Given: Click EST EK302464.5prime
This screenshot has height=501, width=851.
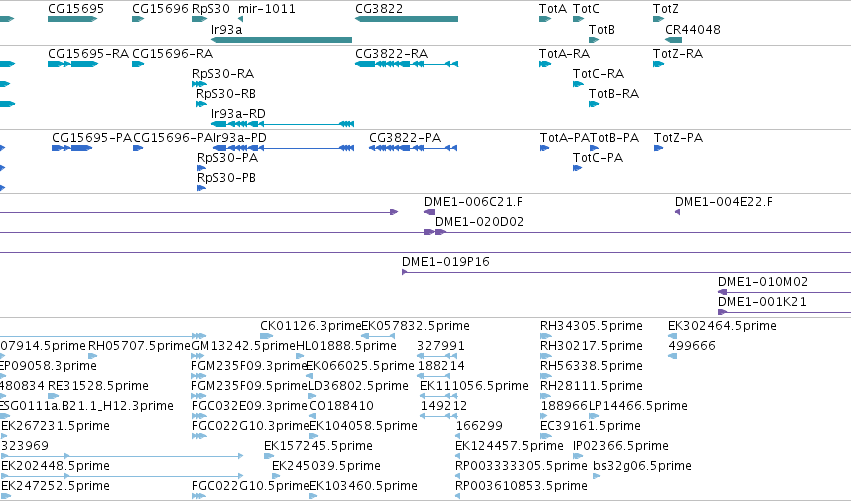Looking at the screenshot, I should pos(722,326).
